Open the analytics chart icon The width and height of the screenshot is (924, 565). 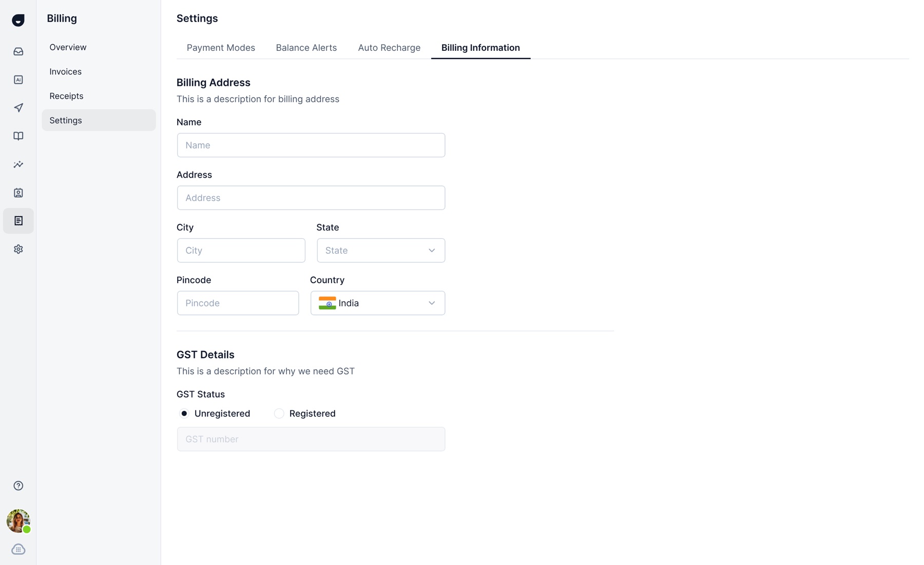18,164
